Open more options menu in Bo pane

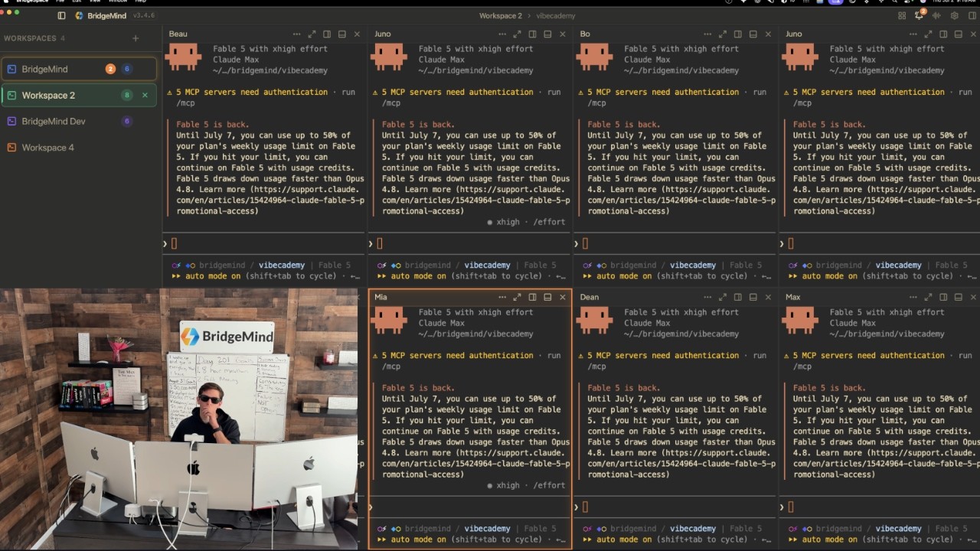click(707, 34)
